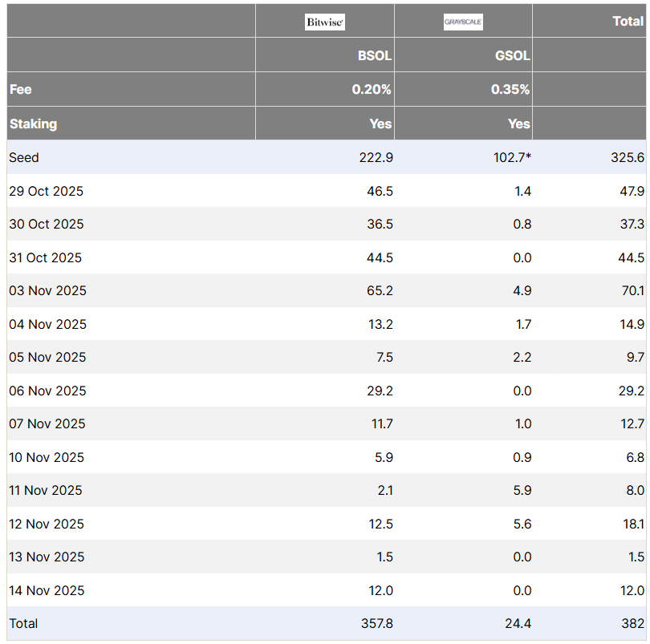Click the 29 Oct 2025 date cell
The height and width of the screenshot is (644, 650).
(x=46, y=191)
